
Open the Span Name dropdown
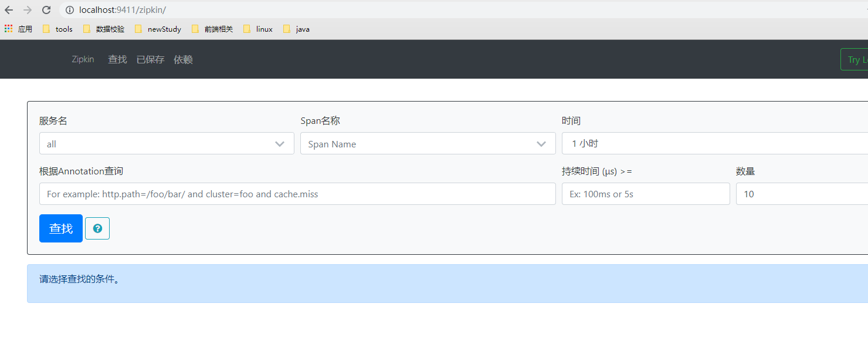tap(428, 143)
